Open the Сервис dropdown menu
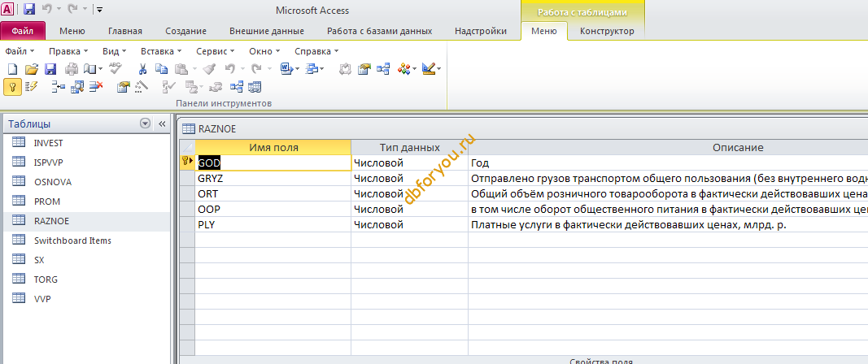The width and height of the screenshot is (868, 364). tap(216, 51)
